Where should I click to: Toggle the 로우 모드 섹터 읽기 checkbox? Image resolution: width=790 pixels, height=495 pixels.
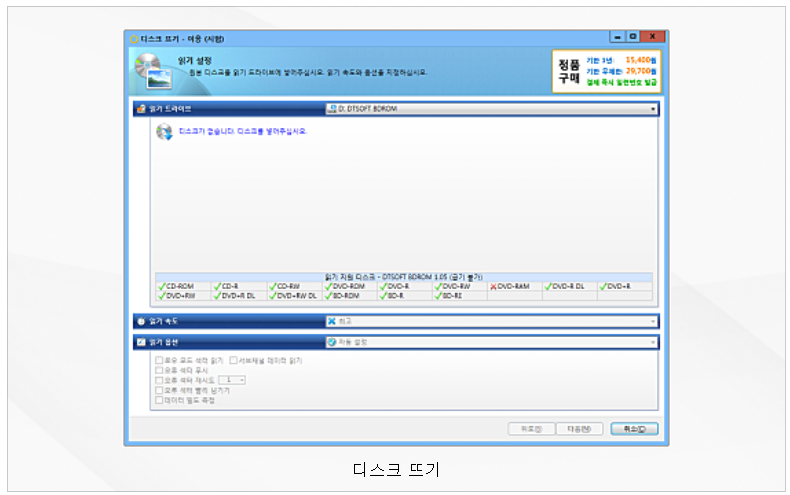pyautogui.click(x=159, y=360)
